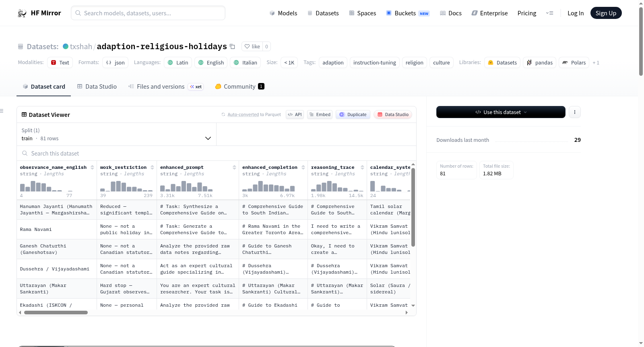
Task: Click the Dataset Viewer table icon
Action: pos(24,114)
